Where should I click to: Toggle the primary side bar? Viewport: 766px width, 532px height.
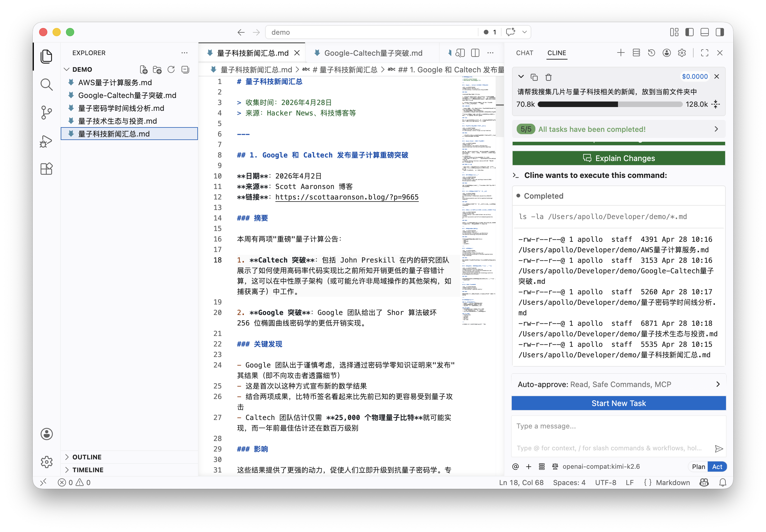click(689, 32)
